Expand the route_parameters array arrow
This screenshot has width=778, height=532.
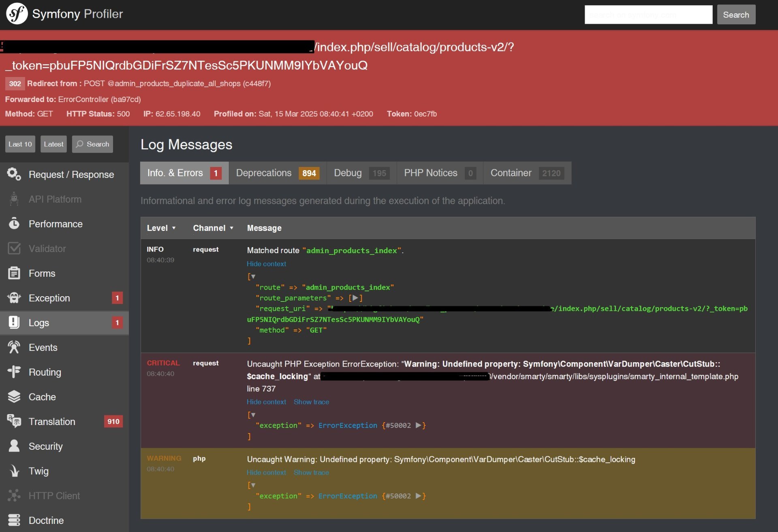[355, 298]
